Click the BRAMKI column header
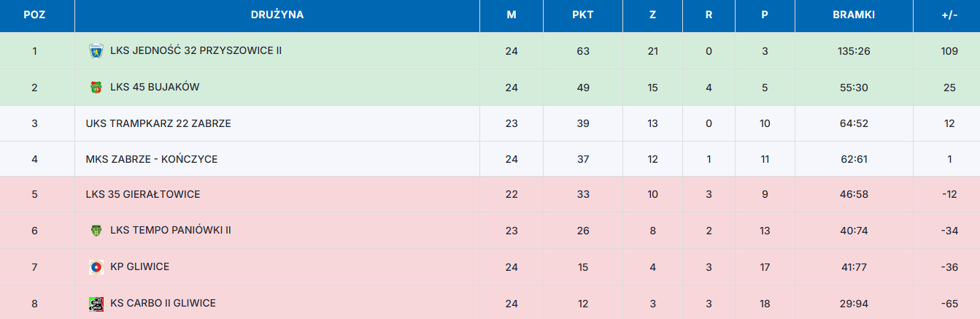980x319 pixels. pos(854,15)
